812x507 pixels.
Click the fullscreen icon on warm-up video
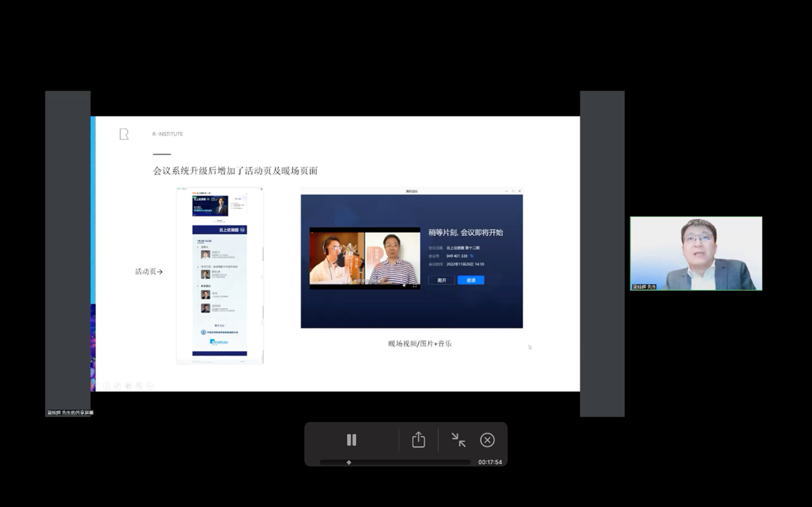tap(415, 286)
